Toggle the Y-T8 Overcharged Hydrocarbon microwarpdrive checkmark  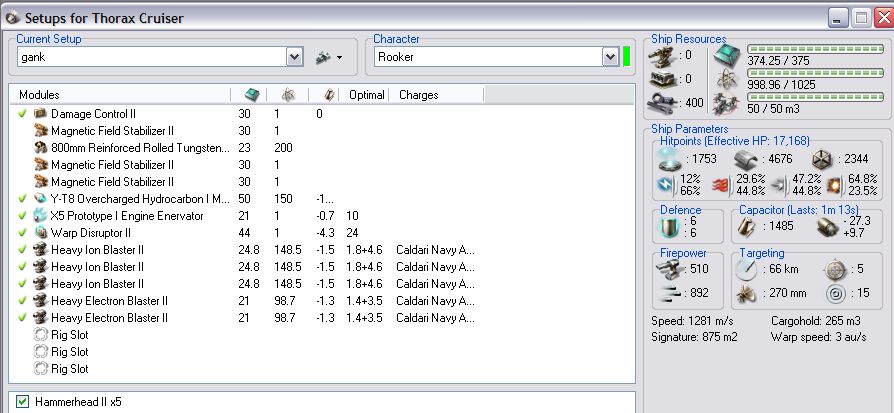(x=22, y=199)
